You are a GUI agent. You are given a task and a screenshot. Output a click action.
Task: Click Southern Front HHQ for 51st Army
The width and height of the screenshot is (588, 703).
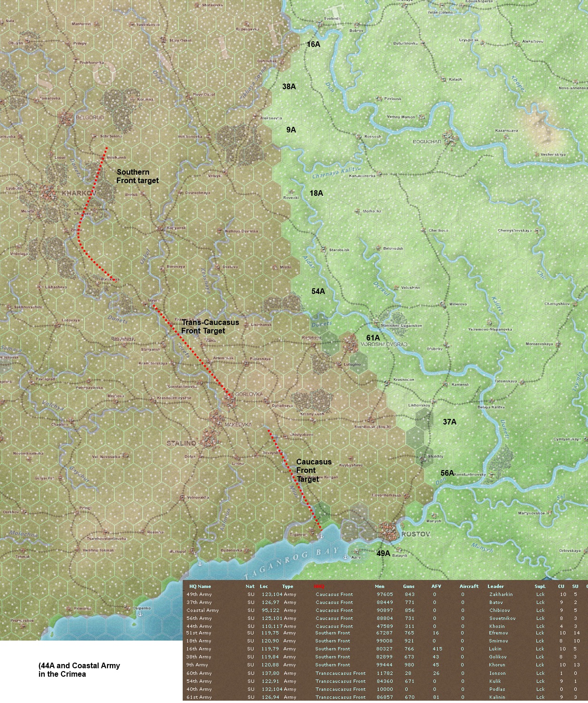tap(333, 633)
